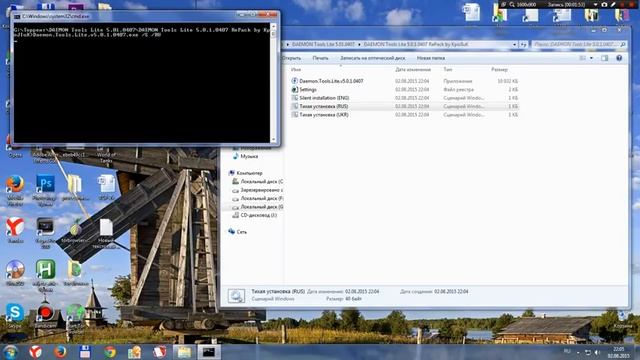
Task: Sort by the Тип column header
Action: point(448,70)
